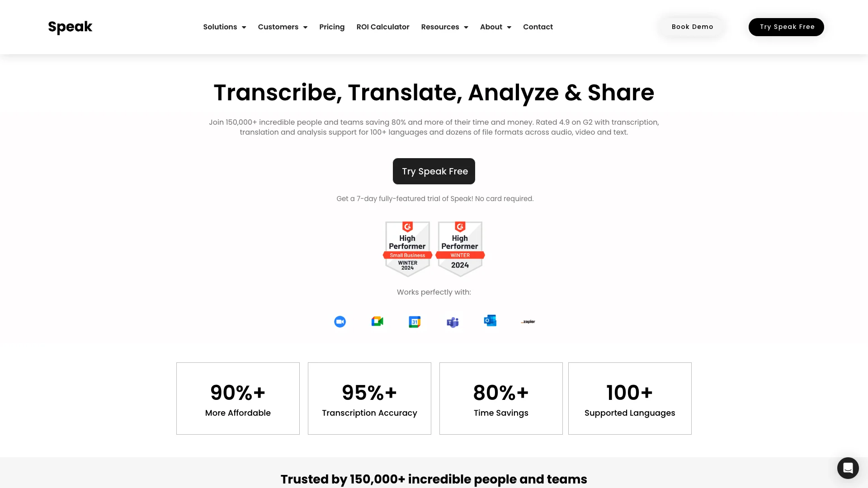Click the Zoom integration icon
This screenshot has height=488, width=868.
pos(340,322)
